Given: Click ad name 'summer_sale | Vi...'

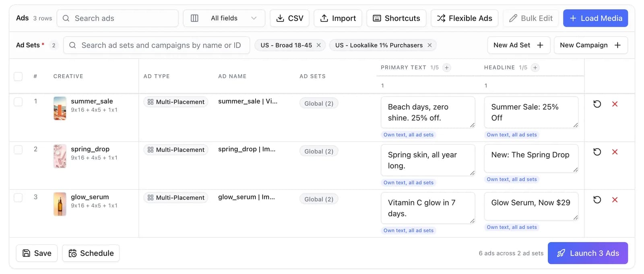Looking at the screenshot, I should 248,102.
